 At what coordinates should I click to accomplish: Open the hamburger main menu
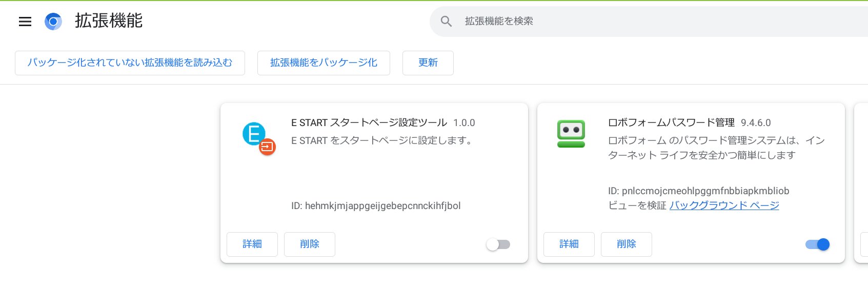[25, 22]
